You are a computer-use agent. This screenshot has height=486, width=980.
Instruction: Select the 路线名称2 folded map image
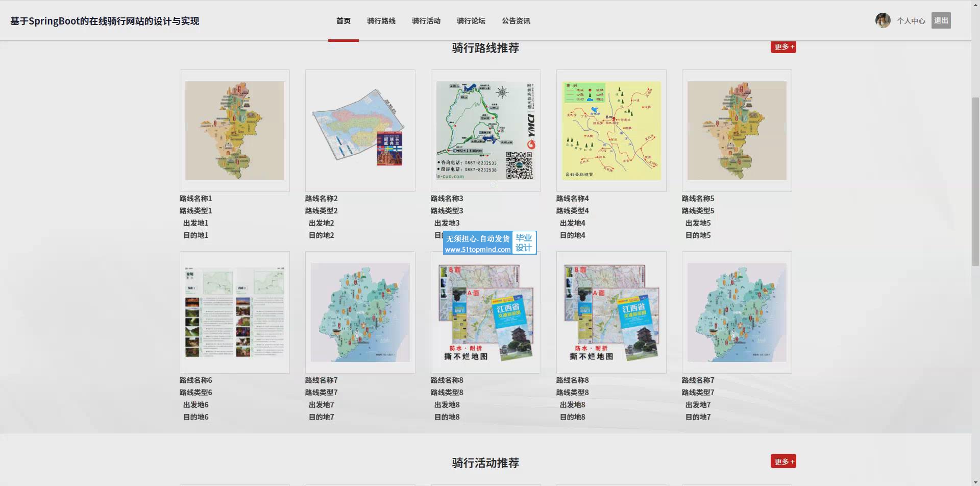click(360, 131)
